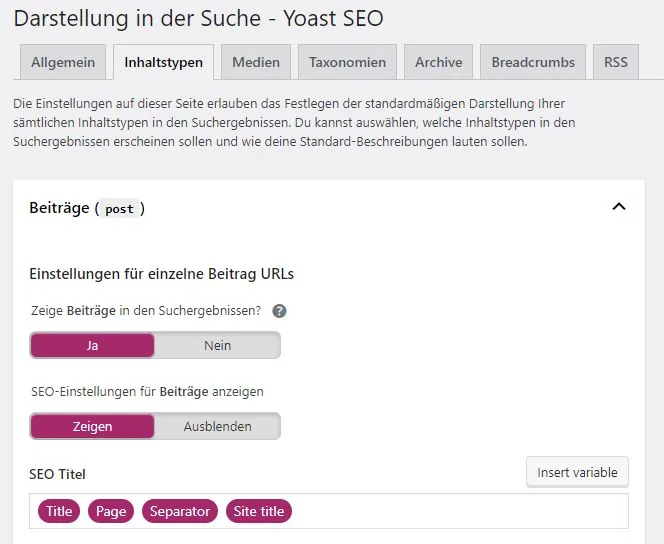Screen dimensions: 664x544
Task: Select Ja for showing posts in search
Action: point(92,345)
